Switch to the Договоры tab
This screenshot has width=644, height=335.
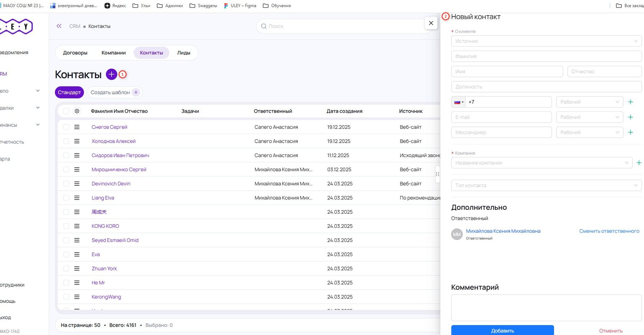click(75, 53)
